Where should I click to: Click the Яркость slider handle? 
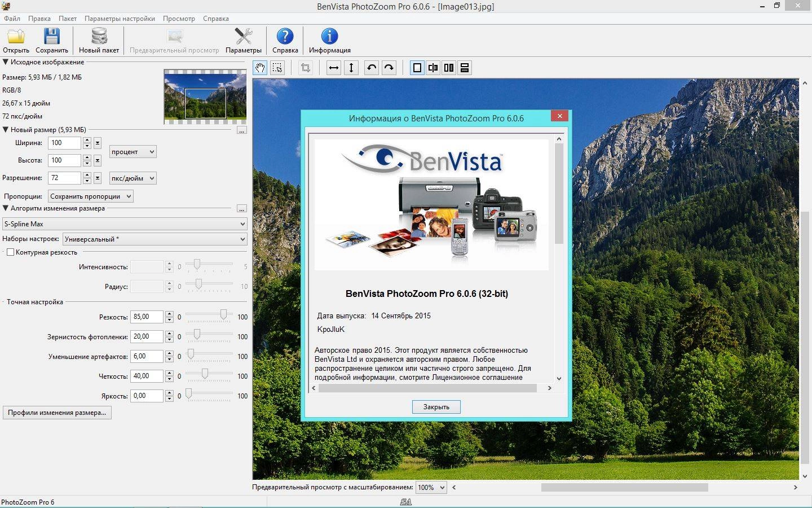point(189,394)
